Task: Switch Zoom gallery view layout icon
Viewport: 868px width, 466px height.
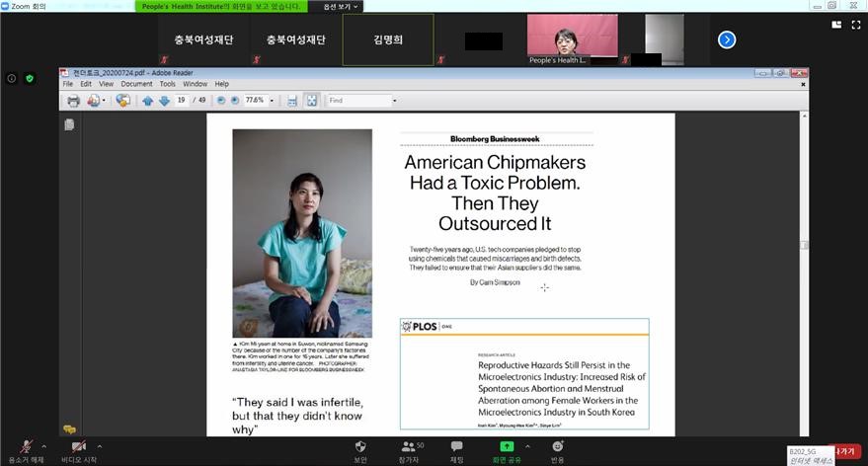Action: 836,25
